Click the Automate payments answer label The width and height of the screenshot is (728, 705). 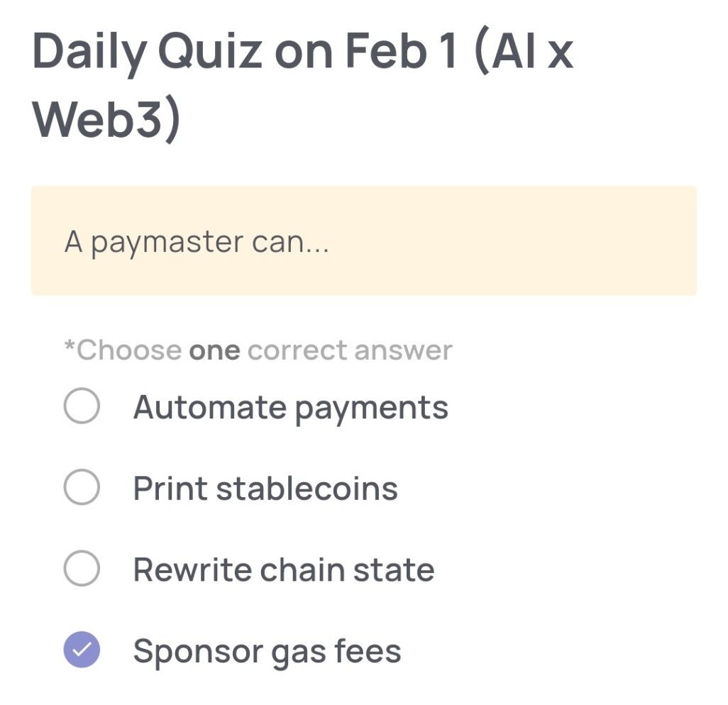point(289,406)
